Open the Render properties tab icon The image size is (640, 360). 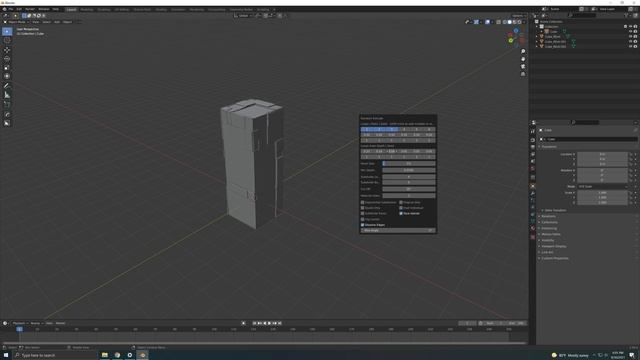533,140
